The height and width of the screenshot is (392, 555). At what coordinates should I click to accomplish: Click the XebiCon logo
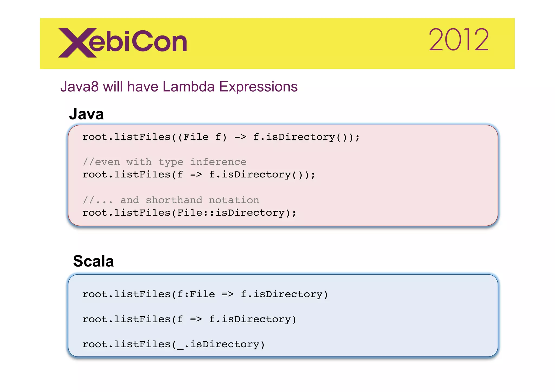pyautogui.click(x=122, y=43)
